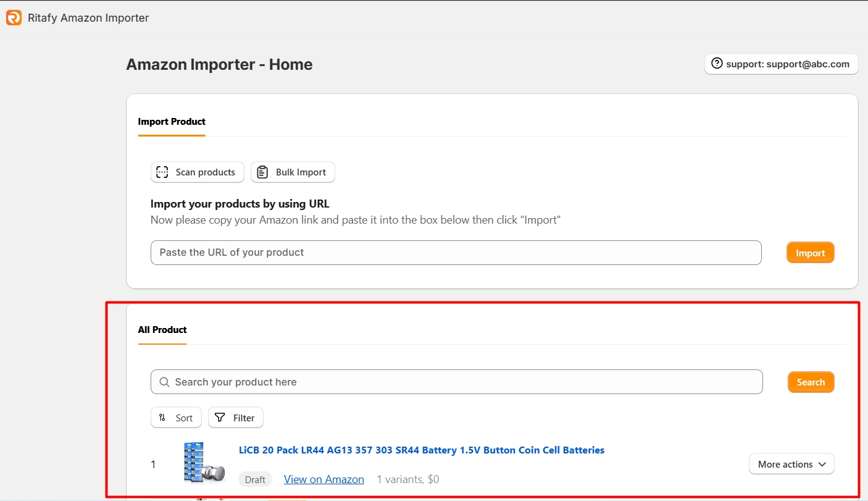Click the Ritafy orange logo icon
This screenshot has height=501, width=868.
tap(14, 18)
